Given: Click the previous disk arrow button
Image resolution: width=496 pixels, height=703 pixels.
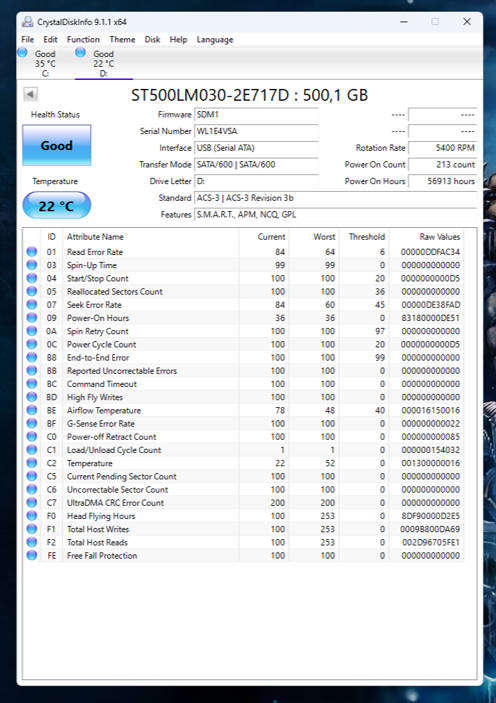Looking at the screenshot, I should pyautogui.click(x=30, y=94).
